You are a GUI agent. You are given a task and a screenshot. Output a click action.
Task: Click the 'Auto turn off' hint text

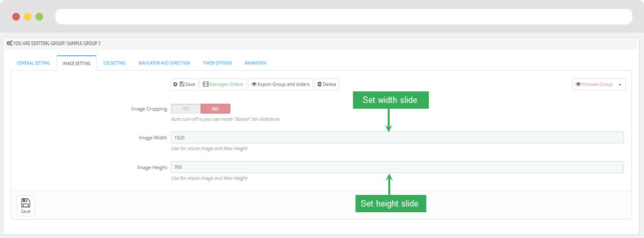point(225,119)
